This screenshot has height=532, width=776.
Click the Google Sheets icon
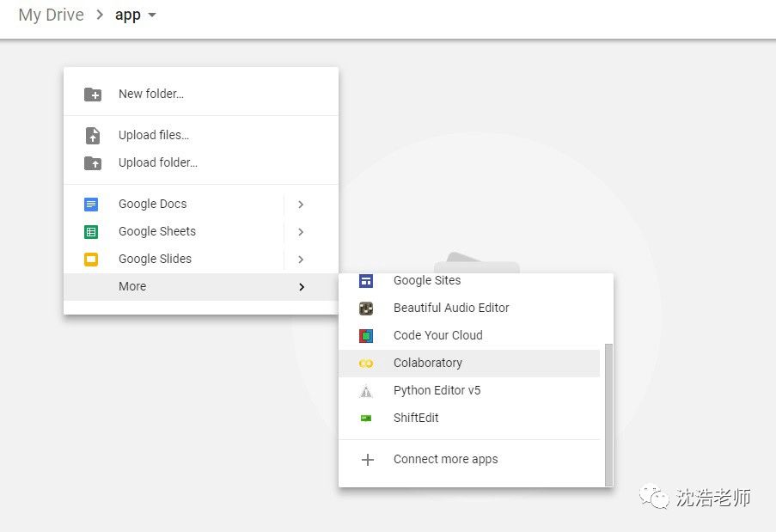(x=91, y=232)
